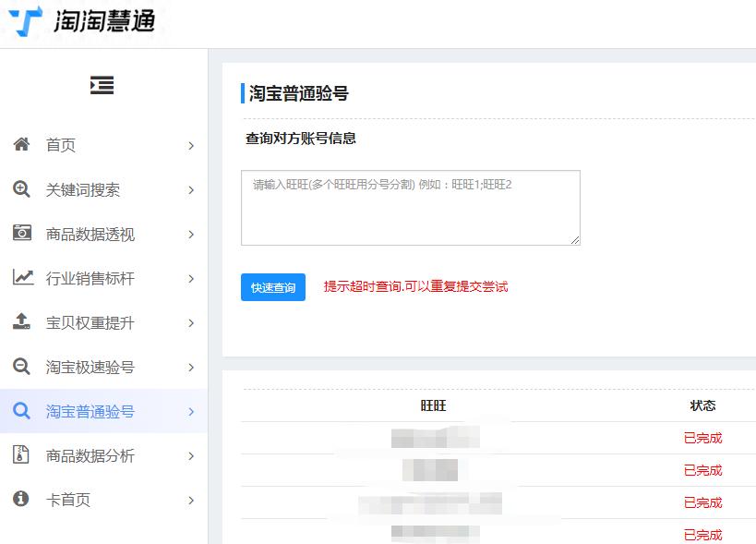Select the line chart icon for 行业销售标杆
756x544 pixels.
[22, 278]
